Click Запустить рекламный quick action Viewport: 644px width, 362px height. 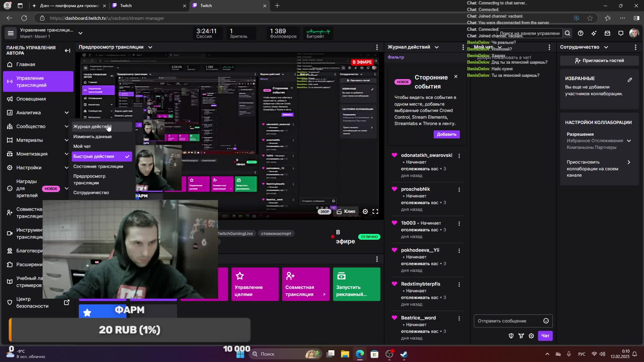[x=357, y=284]
